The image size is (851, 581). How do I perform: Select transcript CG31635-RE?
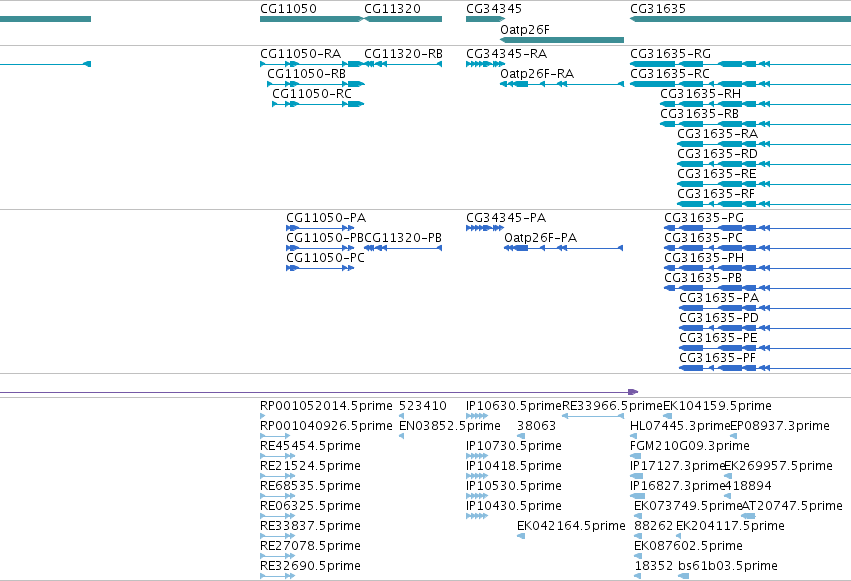click(x=764, y=184)
